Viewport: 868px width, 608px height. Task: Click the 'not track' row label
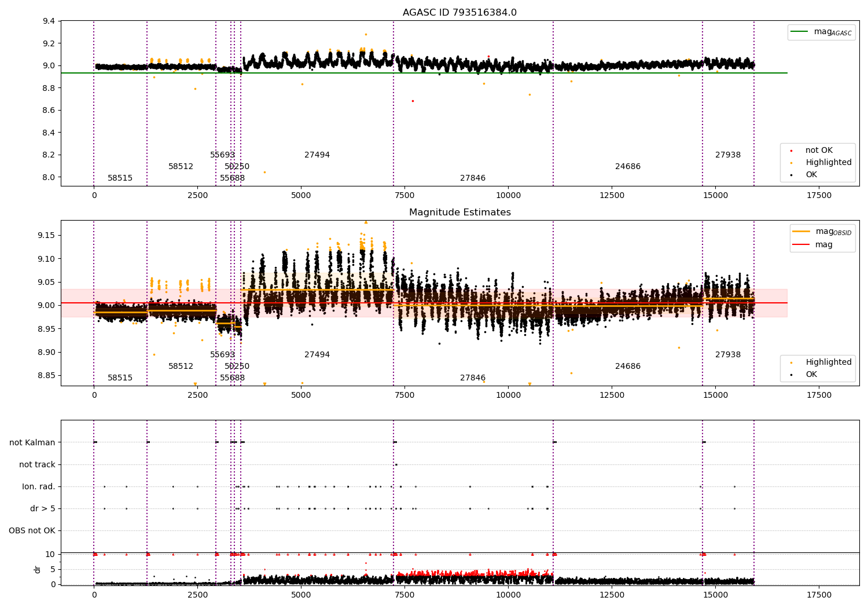click(37, 464)
